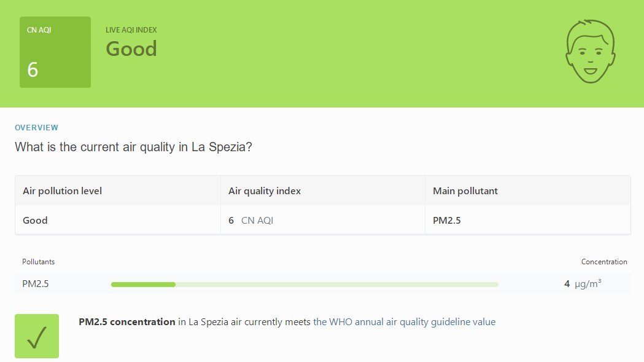644x362 pixels.
Task: Select the Good pollution level cell
Action: pos(36,221)
